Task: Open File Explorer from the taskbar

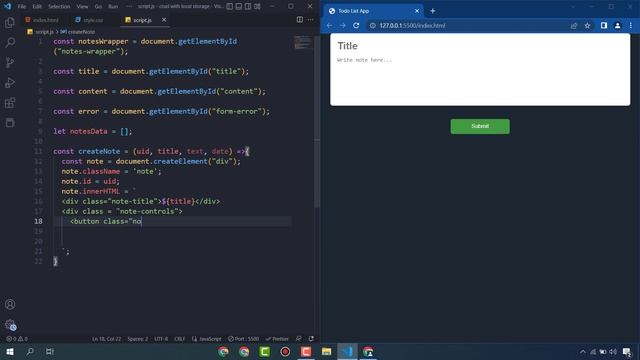Action: click(x=327, y=351)
